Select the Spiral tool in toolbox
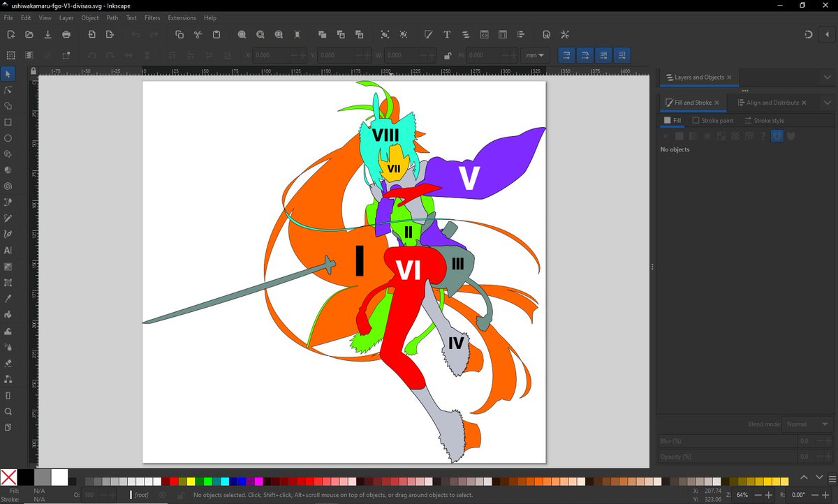The height and width of the screenshot is (504, 838). 8,186
